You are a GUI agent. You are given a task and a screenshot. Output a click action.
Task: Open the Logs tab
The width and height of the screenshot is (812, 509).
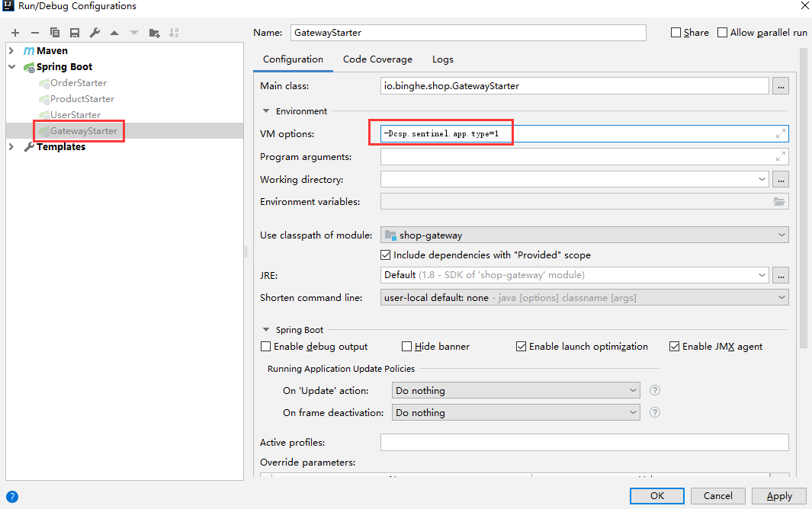click(442, 59)
